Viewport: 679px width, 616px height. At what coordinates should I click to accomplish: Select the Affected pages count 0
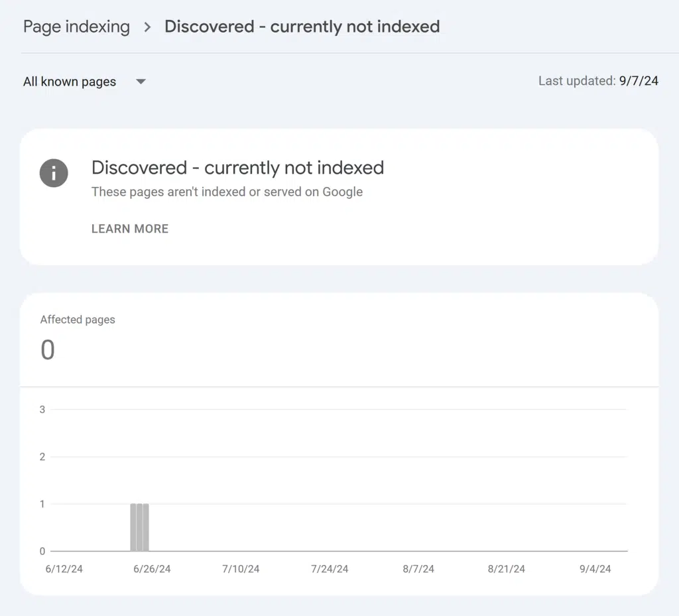coord(48,350)
